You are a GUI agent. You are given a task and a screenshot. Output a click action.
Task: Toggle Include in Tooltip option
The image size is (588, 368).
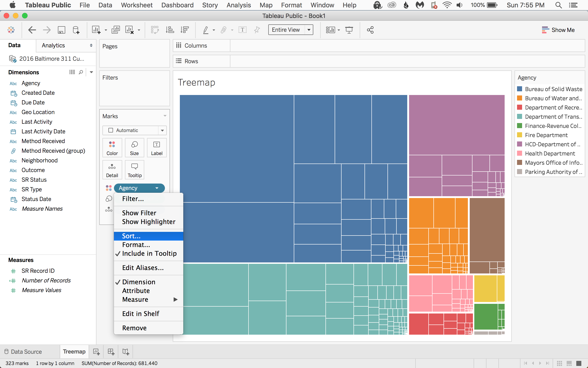148,254
